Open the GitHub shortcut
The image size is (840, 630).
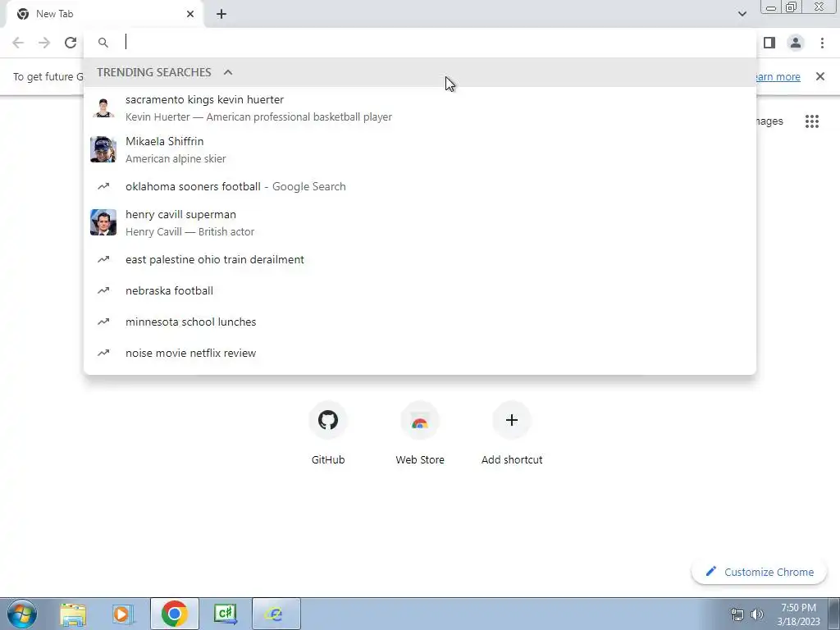pyautogui.click(x=328, y=434)
